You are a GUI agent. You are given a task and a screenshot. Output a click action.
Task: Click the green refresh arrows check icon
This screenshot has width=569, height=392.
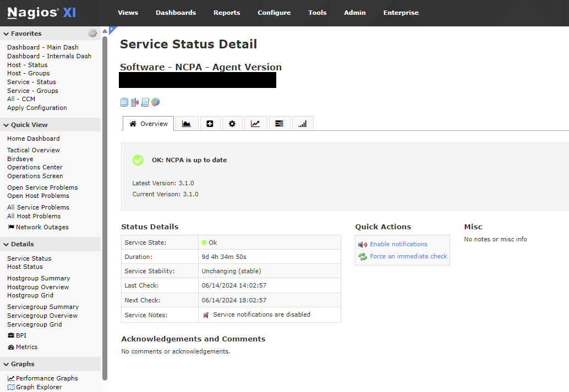pos(363,257)
